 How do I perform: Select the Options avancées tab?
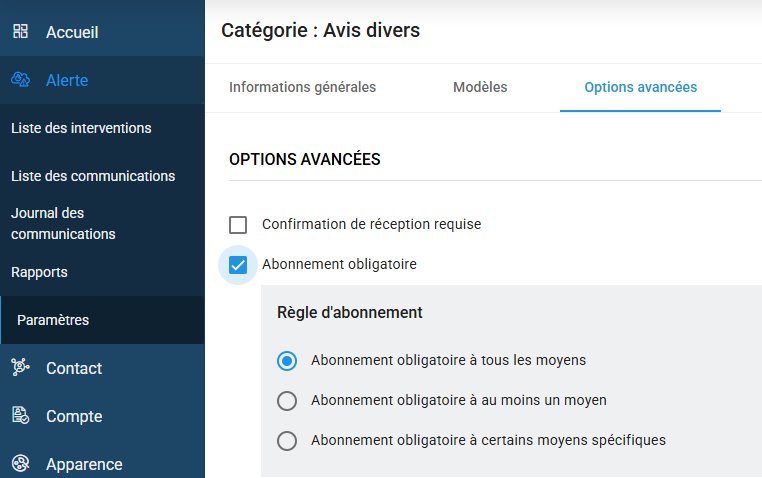[x=640, y=87]
